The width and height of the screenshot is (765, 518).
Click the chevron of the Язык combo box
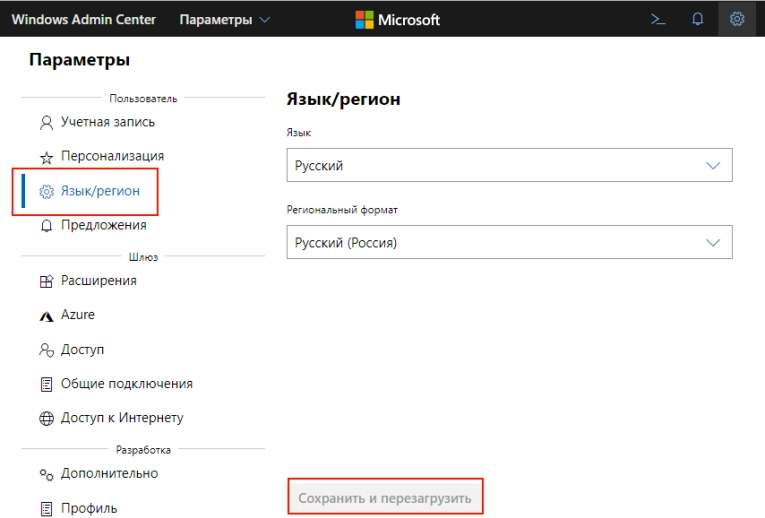pos(713,165)
